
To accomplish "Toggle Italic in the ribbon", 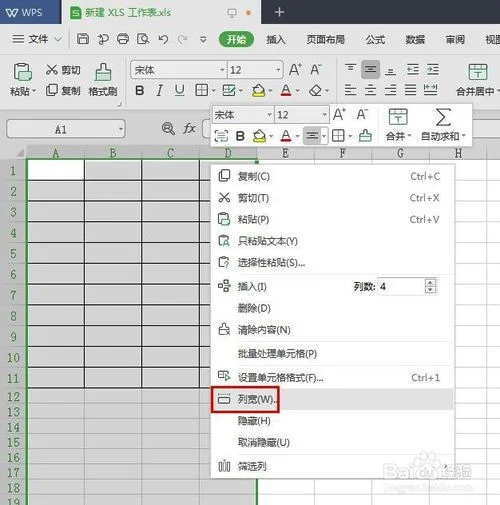I will [160, 90].
